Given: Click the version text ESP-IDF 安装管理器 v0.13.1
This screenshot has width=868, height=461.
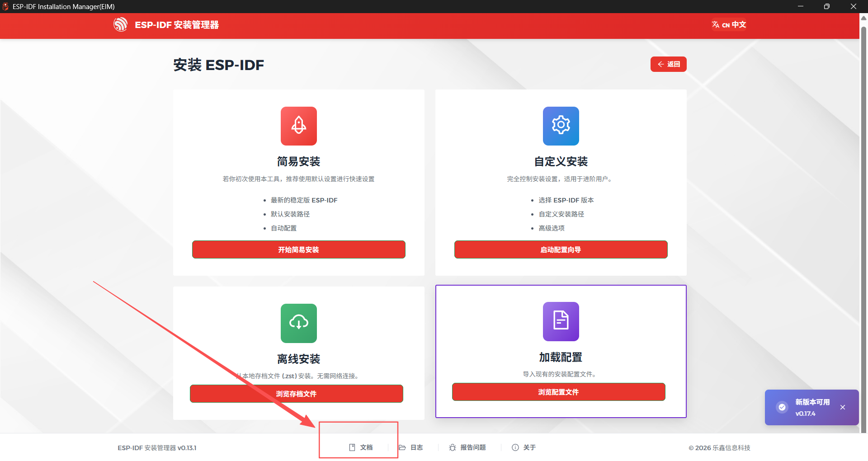Looking at the screenshot, I should (x=157, y=448).
